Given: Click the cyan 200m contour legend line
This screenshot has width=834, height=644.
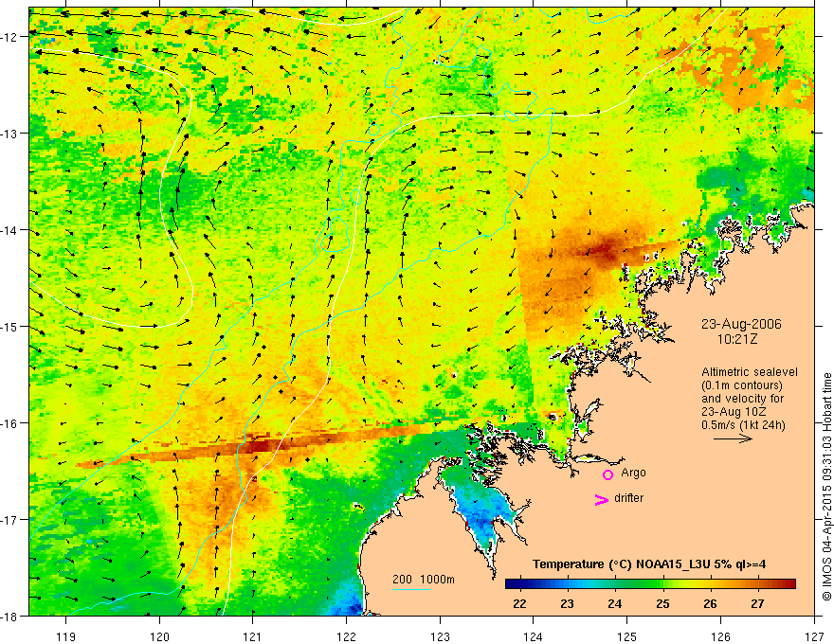Looking at the screenshot, I should (x=411, y=589).
